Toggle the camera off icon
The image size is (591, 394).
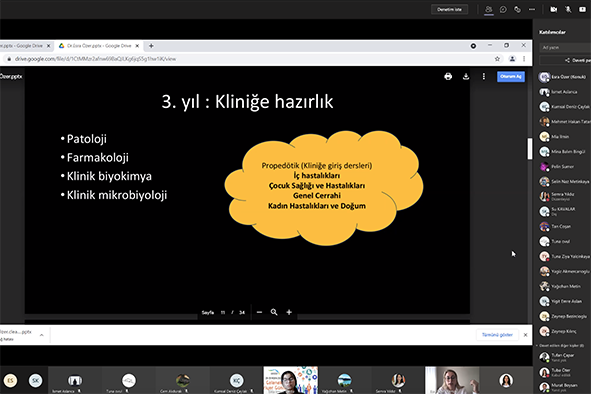tap(553, 9)
